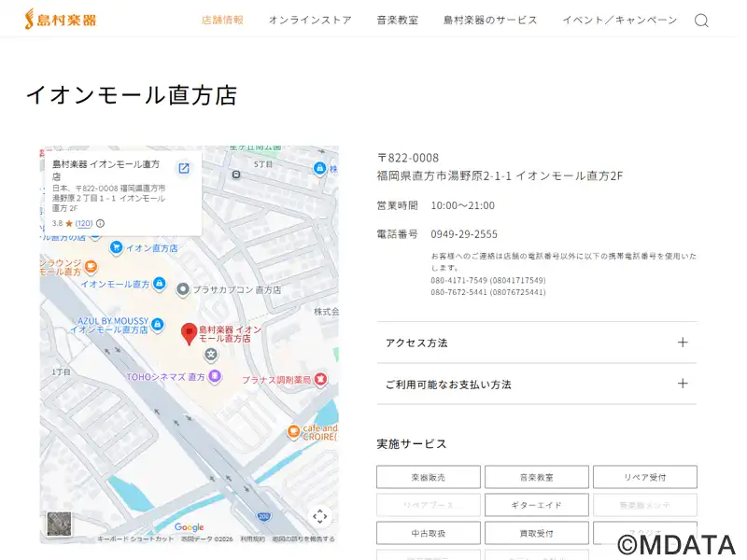Click the orange lounge cafe marker

tap(91, 267)
